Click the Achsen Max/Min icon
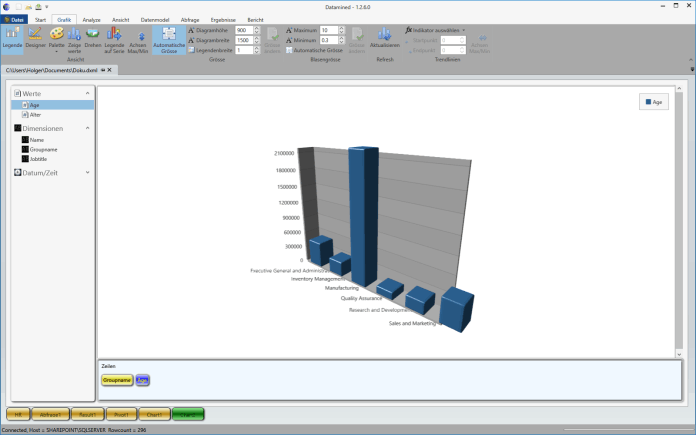Screen dimensions: 696x435 click(141, 40)
